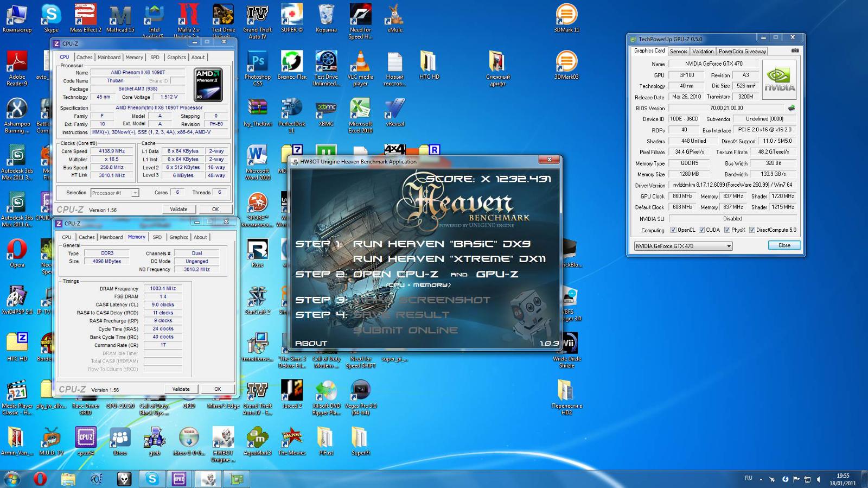Click the GPU-Z Driver Version field
The height and width of the screenshot is (488, 868).
click(732, 185)
